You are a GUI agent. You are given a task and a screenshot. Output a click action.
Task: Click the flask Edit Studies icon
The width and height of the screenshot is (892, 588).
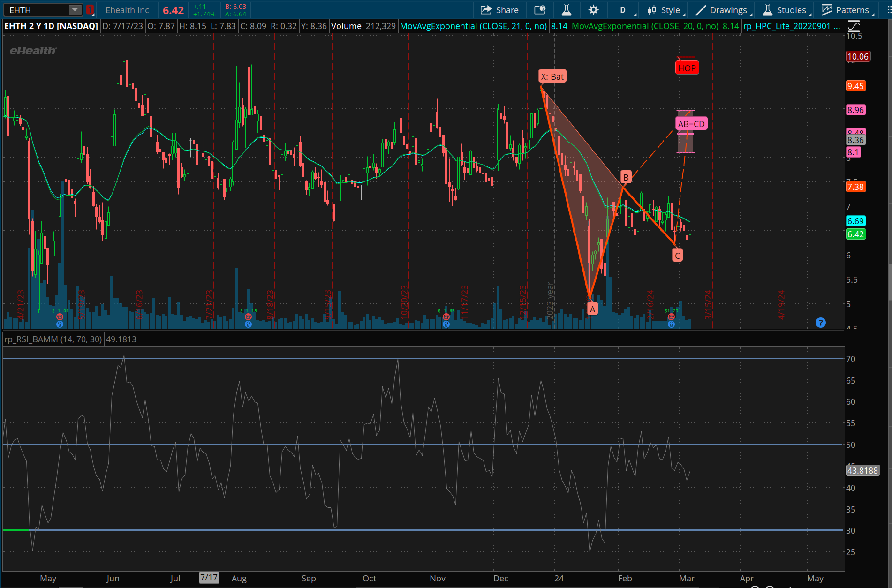[567, 10]
